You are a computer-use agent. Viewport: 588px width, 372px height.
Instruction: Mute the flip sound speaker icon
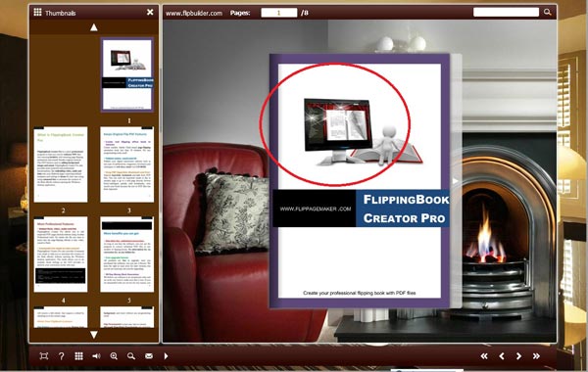[x=96, y=356]
